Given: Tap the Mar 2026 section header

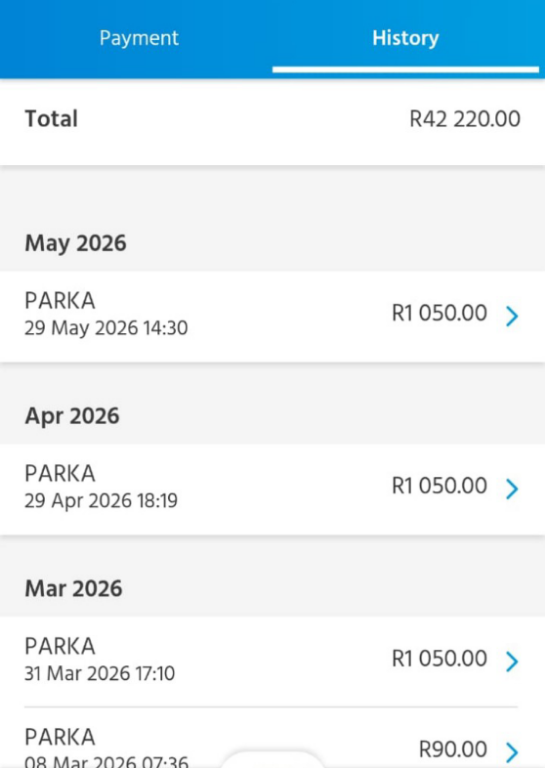Looking at the screenshot, I should (x=73, y=589).
